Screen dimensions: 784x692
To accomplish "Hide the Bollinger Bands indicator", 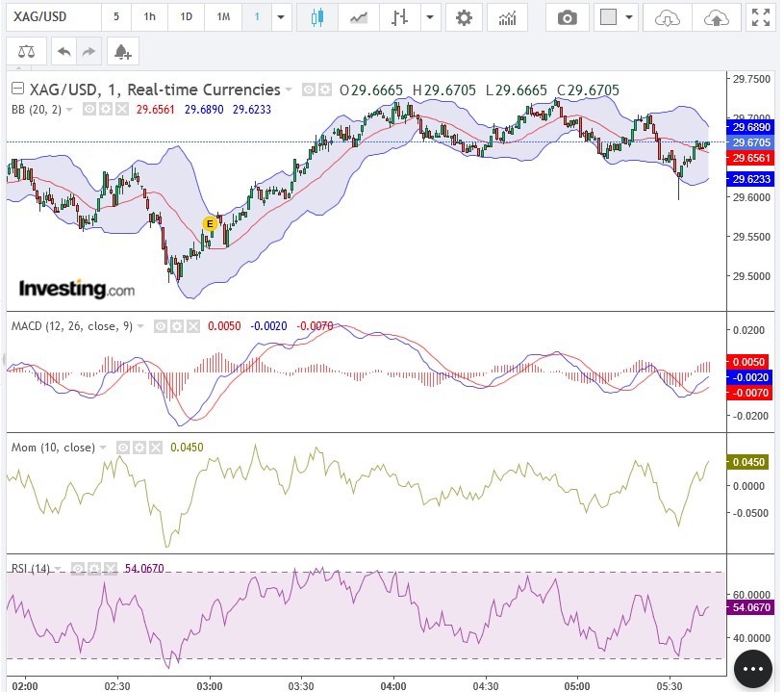I will tap(89, 109).
